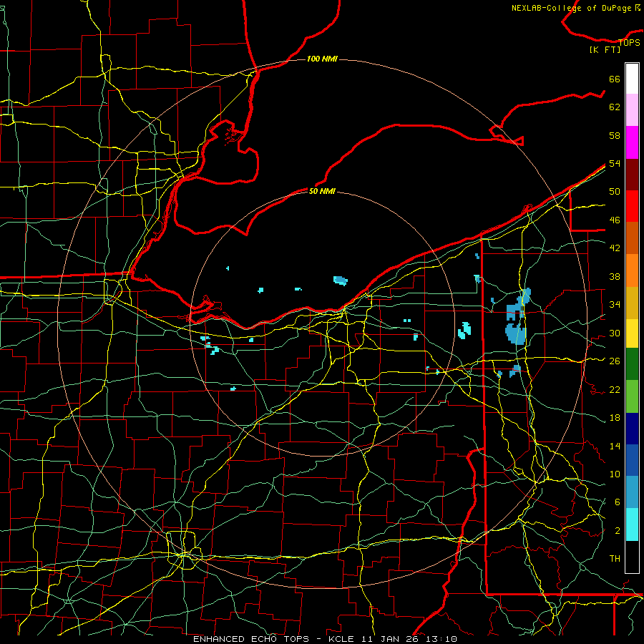Click the medium blue legend swatch
Screen dimensions: 644x644
[632, 460]
